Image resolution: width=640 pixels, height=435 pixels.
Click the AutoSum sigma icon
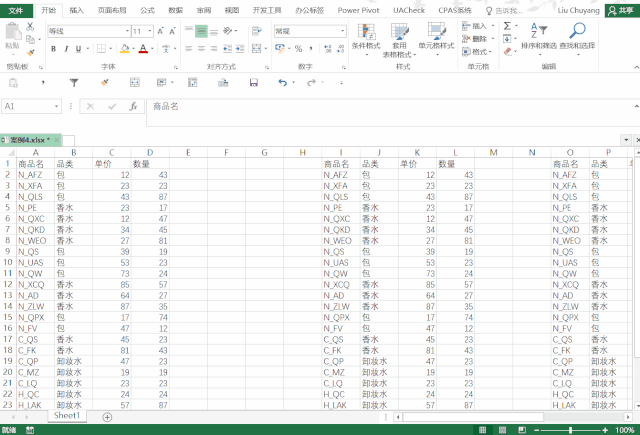(507, 26)
